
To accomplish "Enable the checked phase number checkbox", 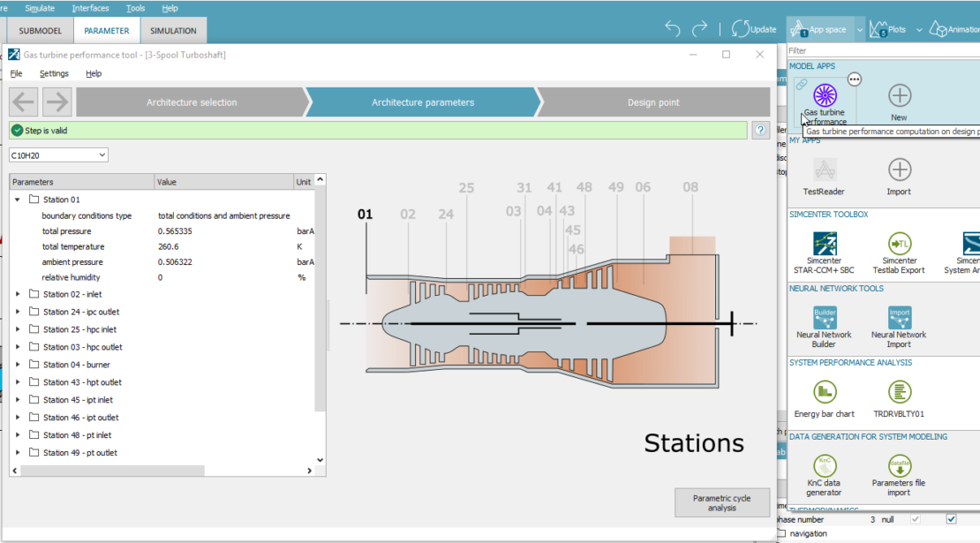I will click(951, 519).
